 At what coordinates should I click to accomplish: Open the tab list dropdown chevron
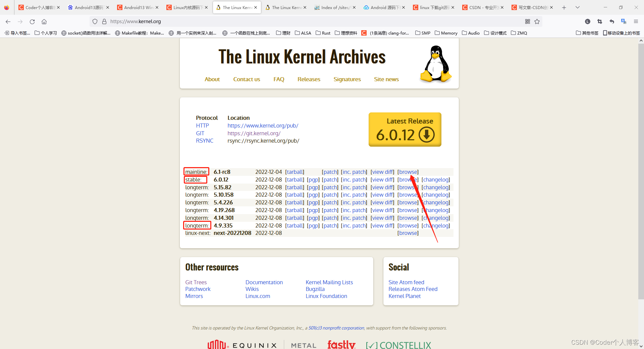[x=578, y=7]
